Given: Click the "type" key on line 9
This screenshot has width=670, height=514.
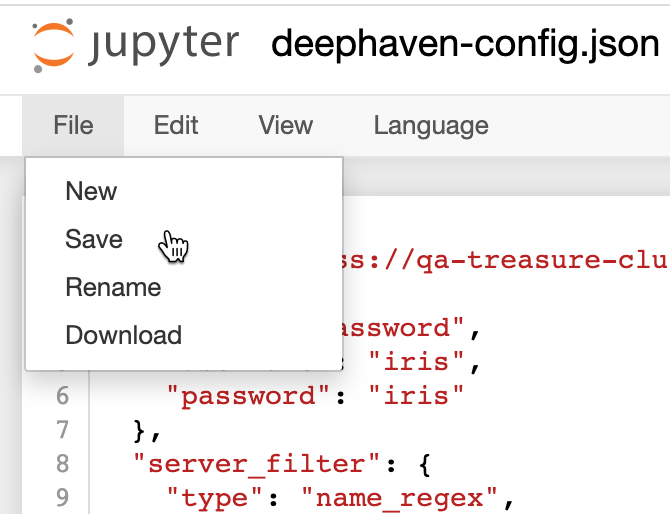Looking at the screenshot, I should (x=217, y=497).
